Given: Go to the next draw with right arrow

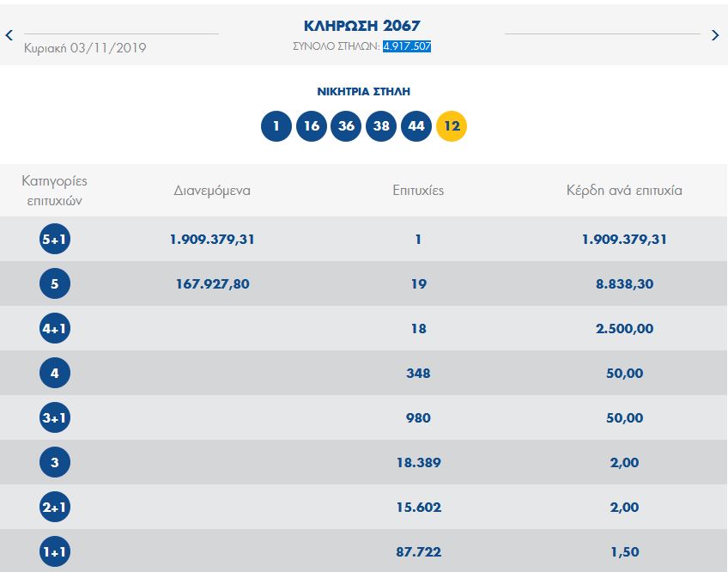Looking at the screenshot, I should [715, 35].
